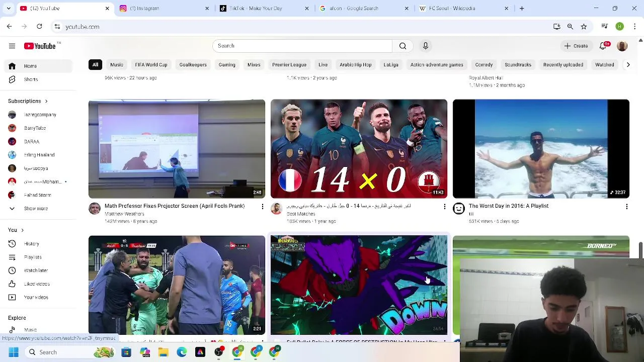644x362 pixels.
Task: Play the Math Professor projector thumbnail
Action: tap(177, 149)
